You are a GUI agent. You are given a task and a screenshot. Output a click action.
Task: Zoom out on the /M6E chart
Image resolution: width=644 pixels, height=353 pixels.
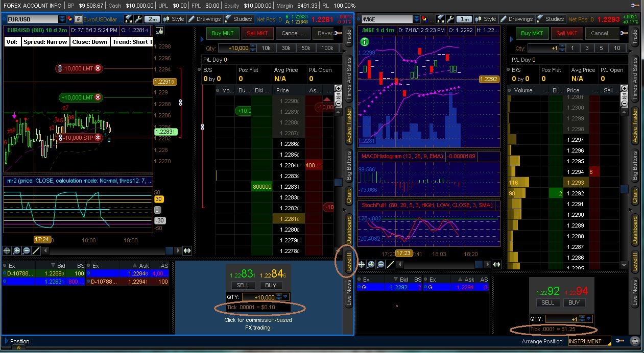[381, 264]
